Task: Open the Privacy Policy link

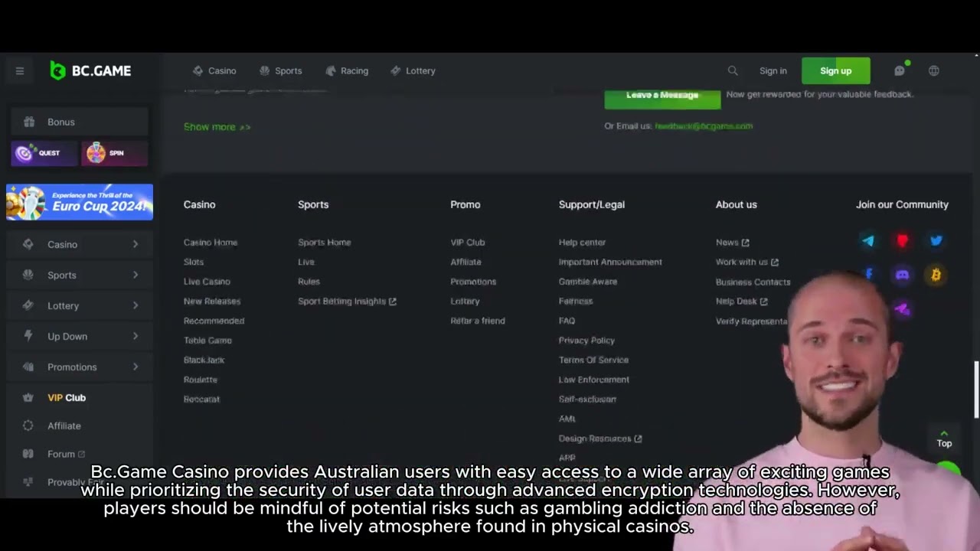Action: pos(586,341)
